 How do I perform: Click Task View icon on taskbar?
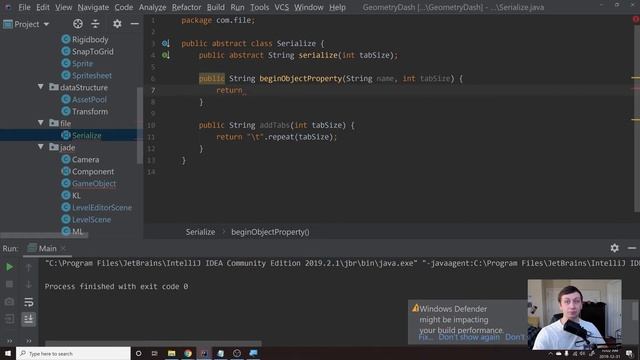pyautogui.click(x=155, y=353)
